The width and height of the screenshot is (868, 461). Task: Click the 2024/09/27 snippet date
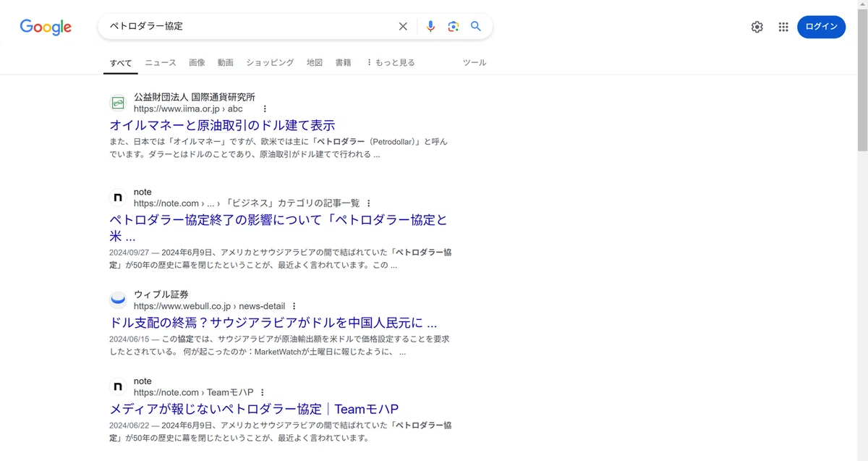coord(129,253)
